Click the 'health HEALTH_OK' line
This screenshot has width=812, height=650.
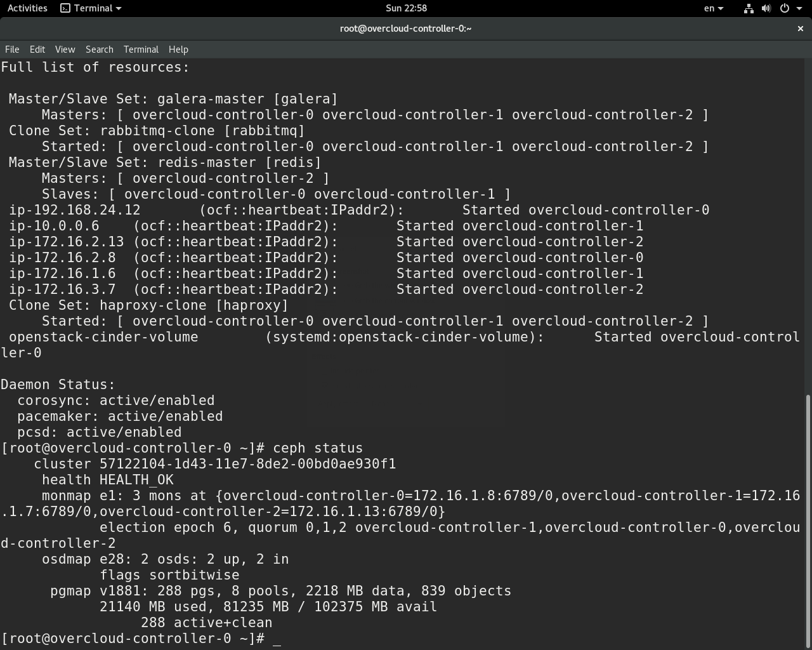pyautogui.click(x=108, y=480)
